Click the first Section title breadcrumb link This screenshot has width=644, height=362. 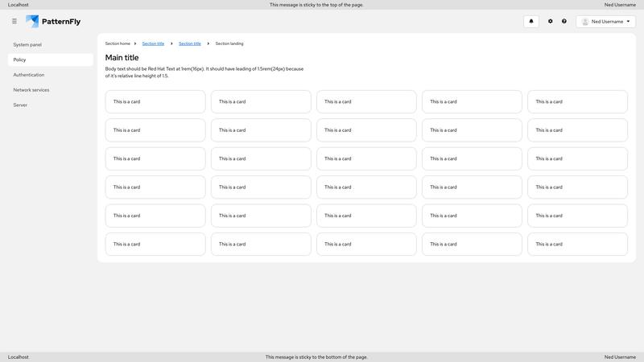153,43
